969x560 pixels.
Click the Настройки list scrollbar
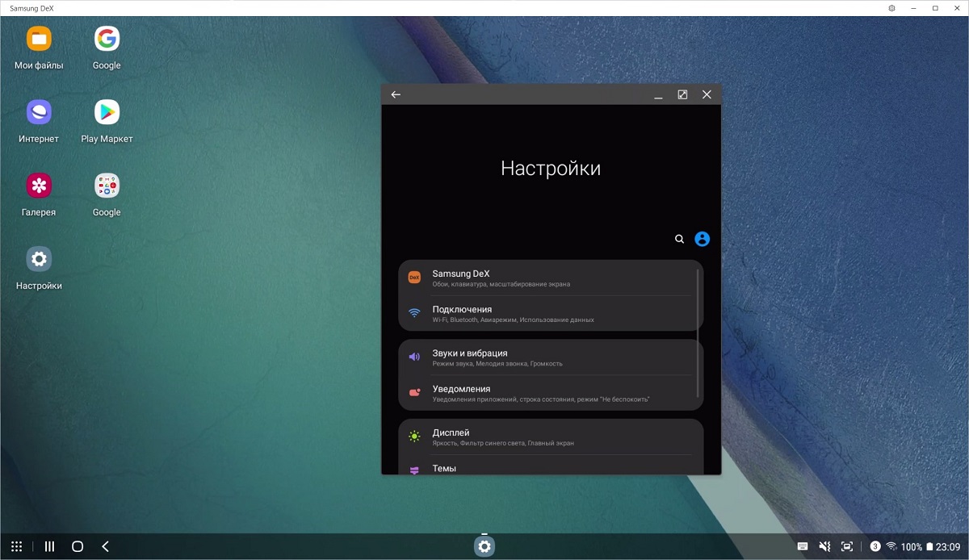698,332
